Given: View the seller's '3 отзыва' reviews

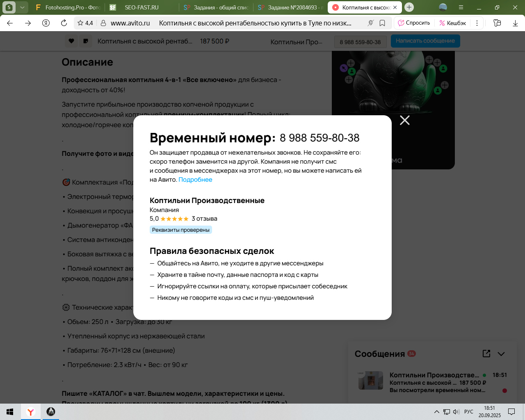Looking at the screenshot, I should click(204, 219).
